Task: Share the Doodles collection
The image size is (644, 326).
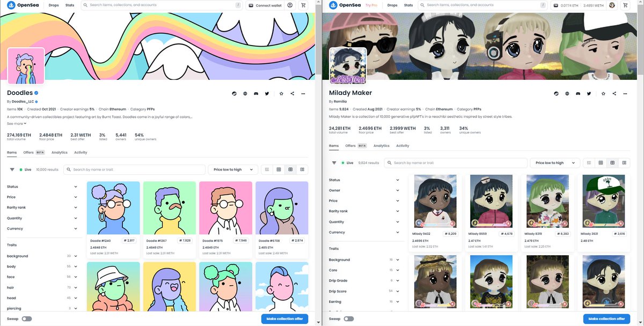Action: pyautogui.click(x=292, y=93)
